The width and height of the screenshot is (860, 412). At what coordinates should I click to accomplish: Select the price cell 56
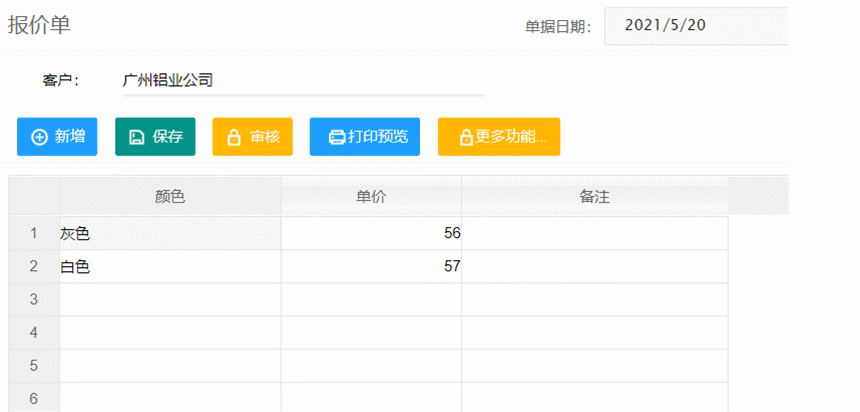coord(371,234)
